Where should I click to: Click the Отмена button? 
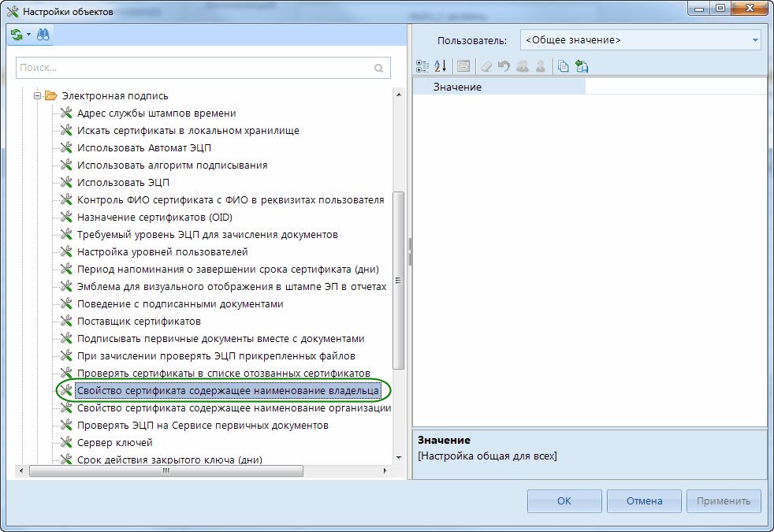click(x=644, y=501)
